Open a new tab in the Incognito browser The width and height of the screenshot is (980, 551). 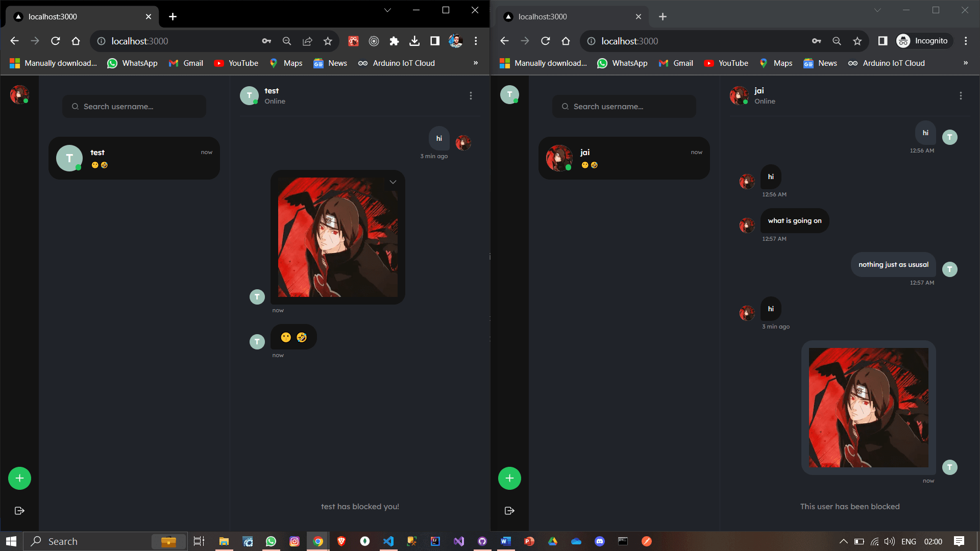(x=663, y=16)
